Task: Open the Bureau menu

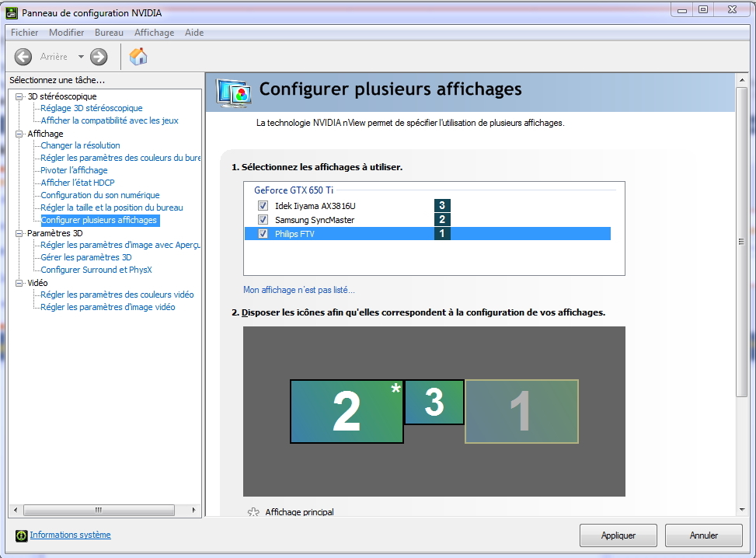Action: (109, 33)
